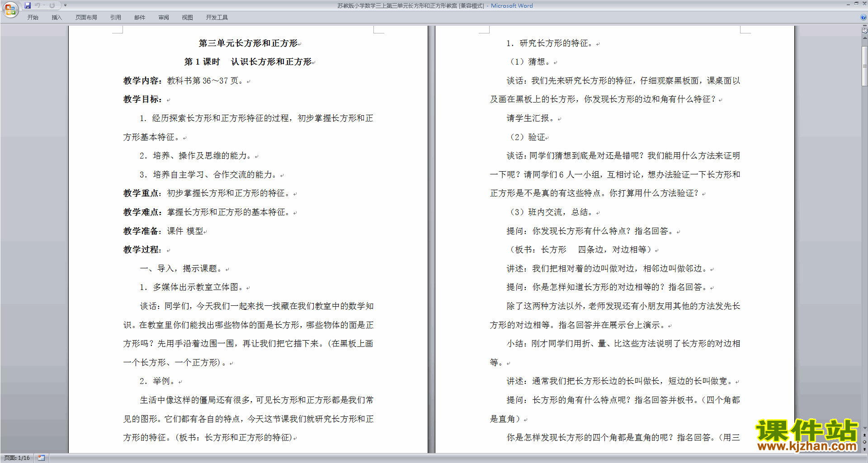The width and height of the screenshot is (868, 463).
Task: Select the 开发工具 ribbon tab
Action: coord(217,17)
